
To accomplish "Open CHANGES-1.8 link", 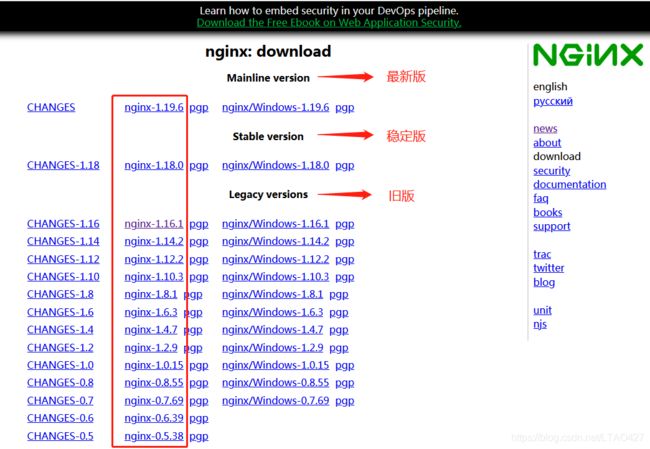I will 60,294.
